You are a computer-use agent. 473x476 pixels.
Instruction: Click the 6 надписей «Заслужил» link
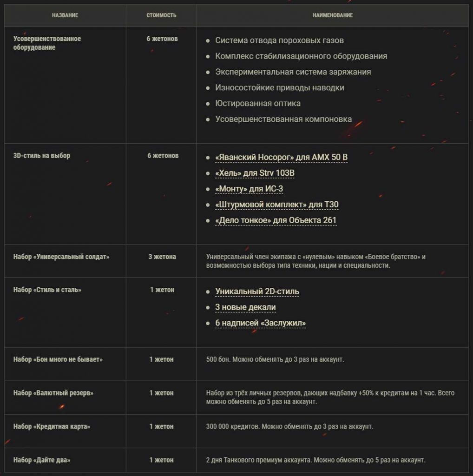pos(260,323)
